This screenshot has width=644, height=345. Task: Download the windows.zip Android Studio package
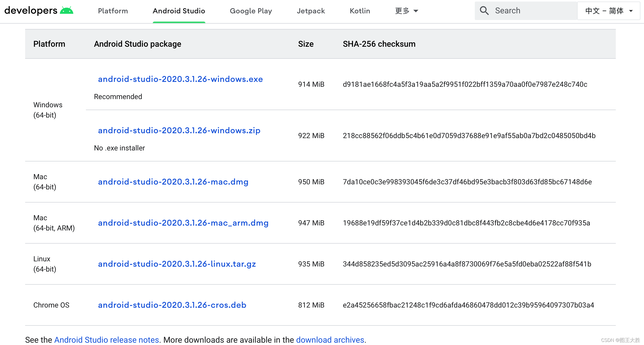pyautogui.click(x=179, y=130)
